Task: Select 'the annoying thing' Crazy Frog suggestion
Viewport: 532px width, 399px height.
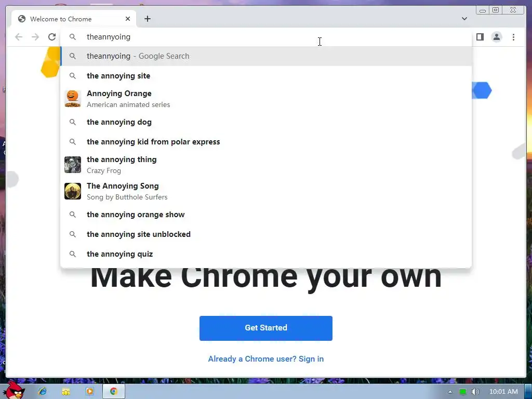Action: pyautogui.click(x=266, y=165)
